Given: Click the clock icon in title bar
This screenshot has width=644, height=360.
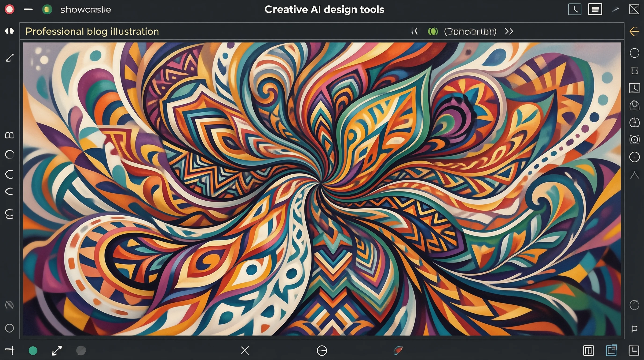Looking at the screenshot, I should point(574,10).
